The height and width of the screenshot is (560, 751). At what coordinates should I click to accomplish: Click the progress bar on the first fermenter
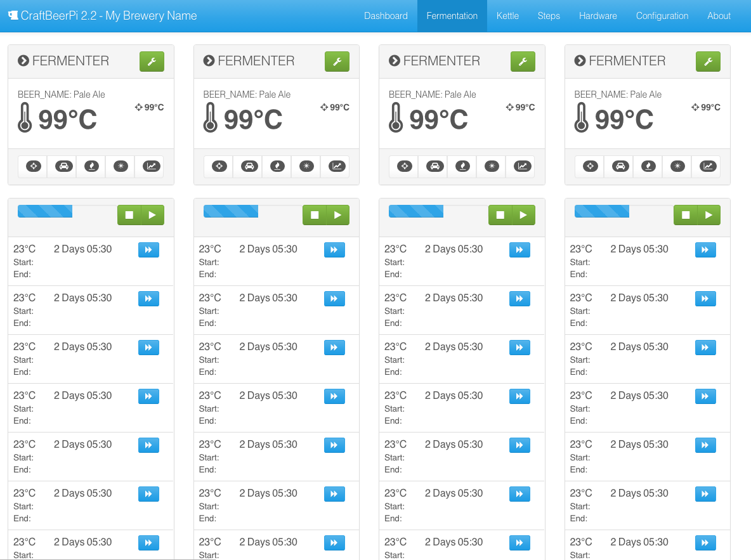45,211
